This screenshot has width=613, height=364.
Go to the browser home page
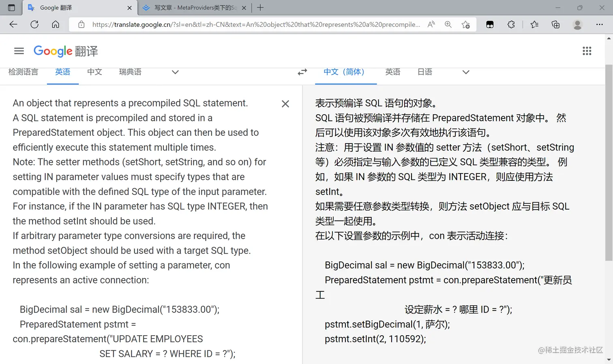pos(56,24)
